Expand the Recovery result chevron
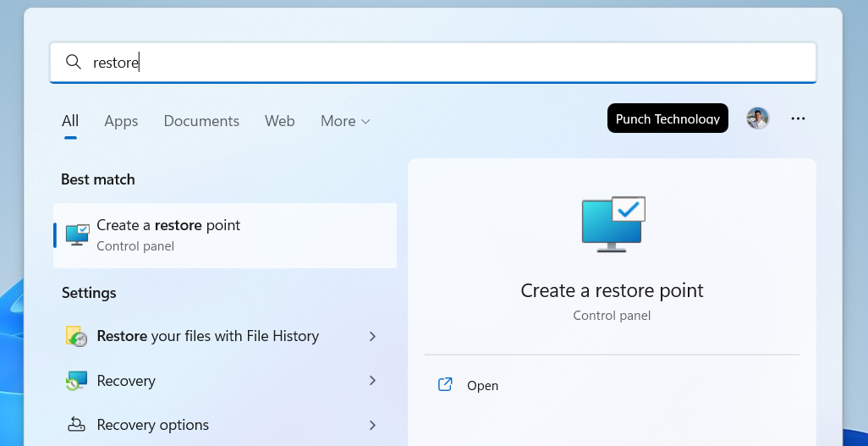The width and height of the screenshot is (868, 446). pyautogui.click(x=372, y=381)
